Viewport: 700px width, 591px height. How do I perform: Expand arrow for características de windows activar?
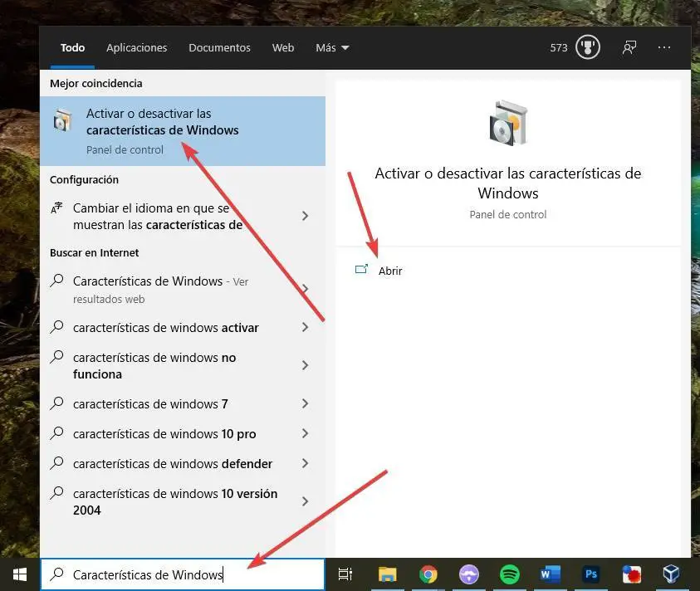pyautogui.click(x=305, y=327)
